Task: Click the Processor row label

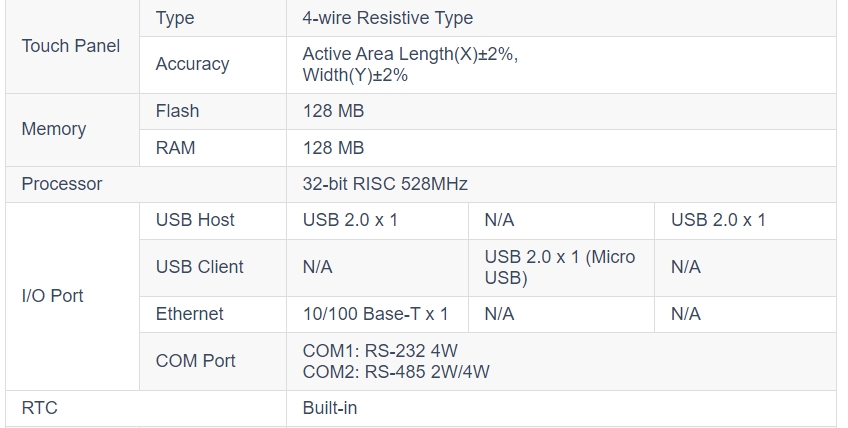Action: 62,184
